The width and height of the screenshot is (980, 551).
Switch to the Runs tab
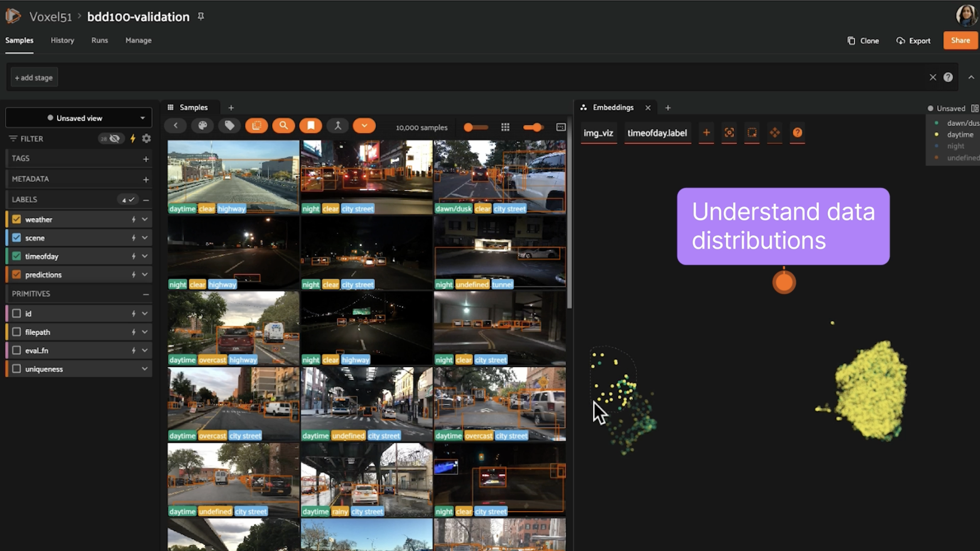pos(99,40)
